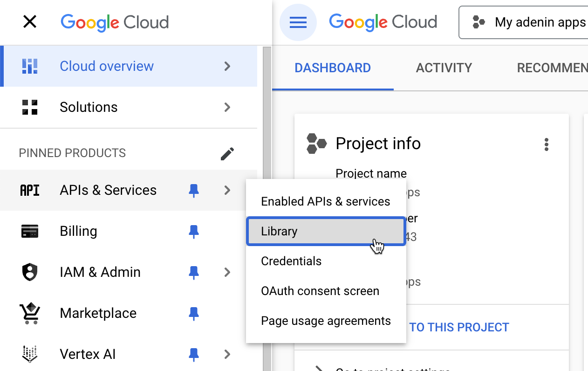The width and height of the screenshot is (588, 371).
Task: Click the Vertex AI icon
Action: 30,354
